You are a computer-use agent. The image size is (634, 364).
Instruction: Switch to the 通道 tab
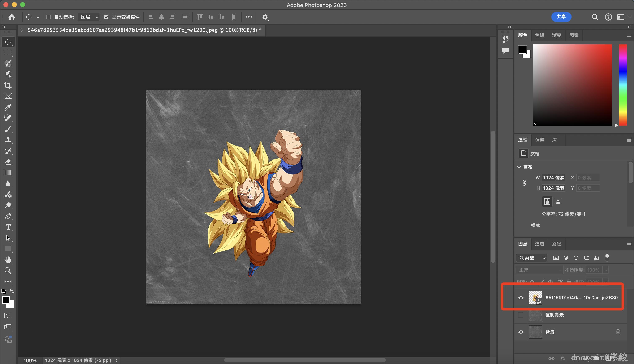(539, 244)
